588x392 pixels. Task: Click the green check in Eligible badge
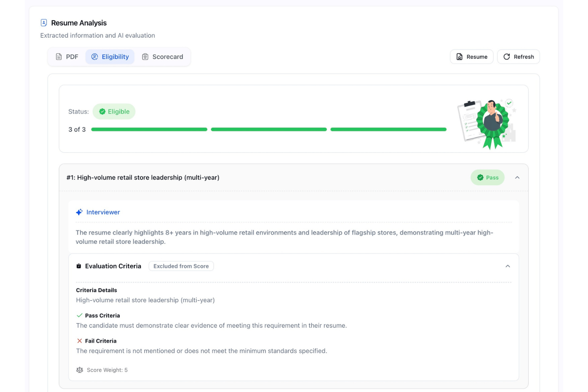click(102, 112)
